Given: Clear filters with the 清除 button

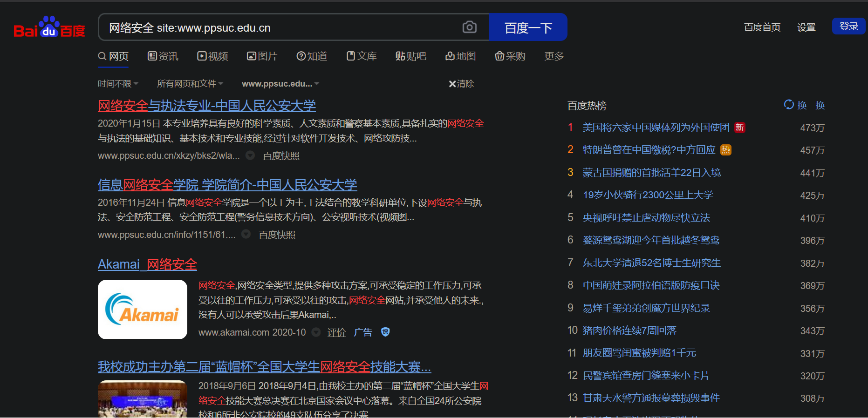Looking at the screenshot, I should (x=461, y=84).
